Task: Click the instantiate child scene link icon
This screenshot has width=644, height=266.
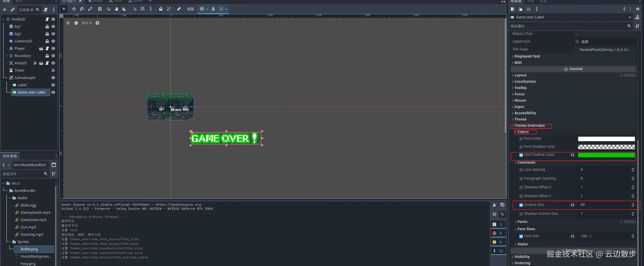Action: coord(13,10)
